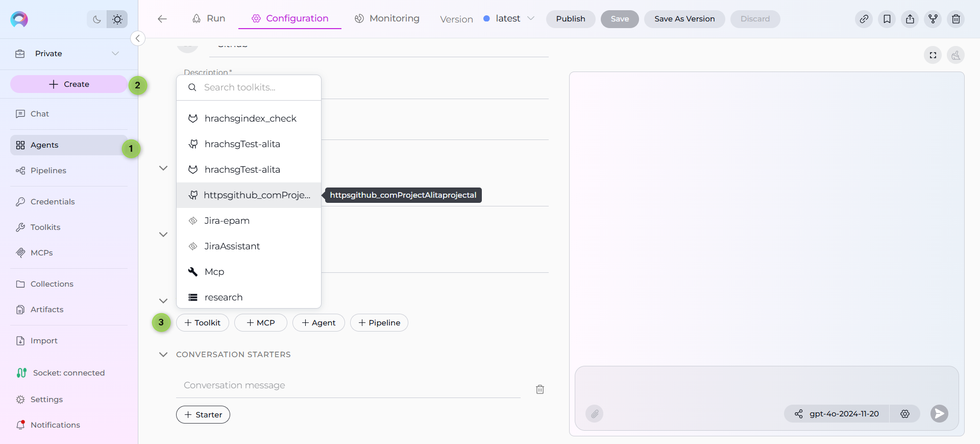Delete the conversation starter message
Viewport: 980px width, 444px height.
(540, 389)
